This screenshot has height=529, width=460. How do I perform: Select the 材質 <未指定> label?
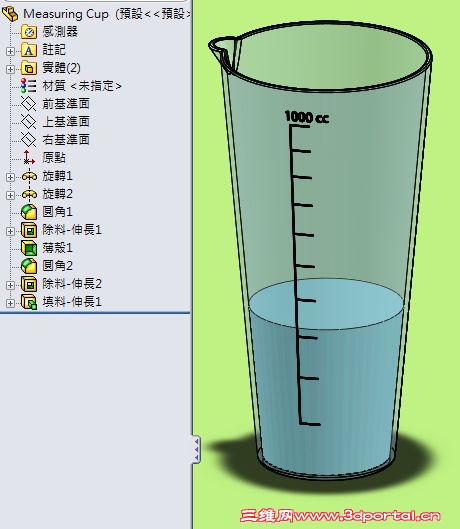click(x=82, y=86)
